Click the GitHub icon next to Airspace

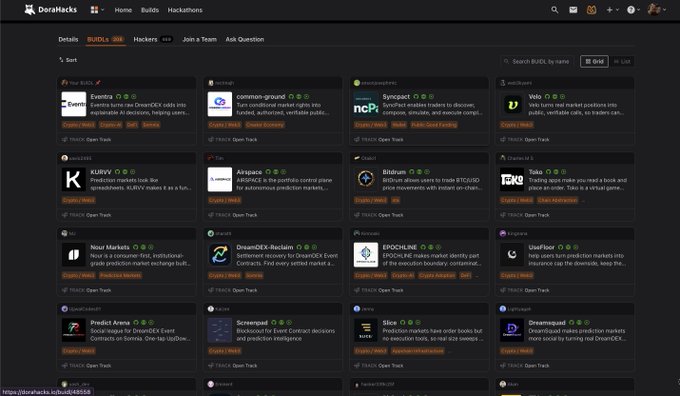pyautogui.click(x=268, y=172)
